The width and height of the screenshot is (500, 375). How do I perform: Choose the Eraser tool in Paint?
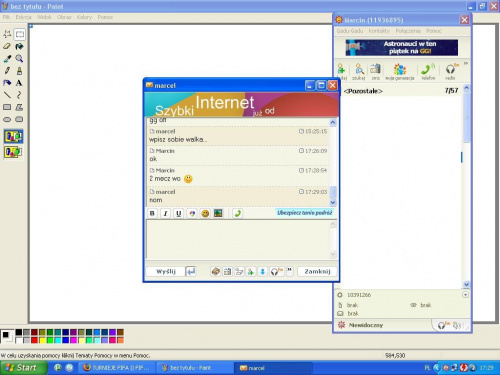(7, 46)
